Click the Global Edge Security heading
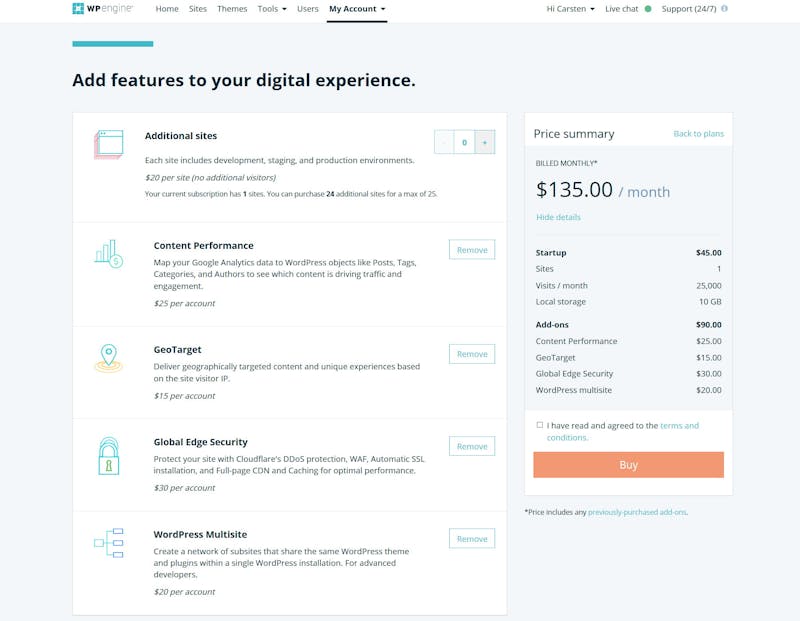 click(x=201, y=442)
